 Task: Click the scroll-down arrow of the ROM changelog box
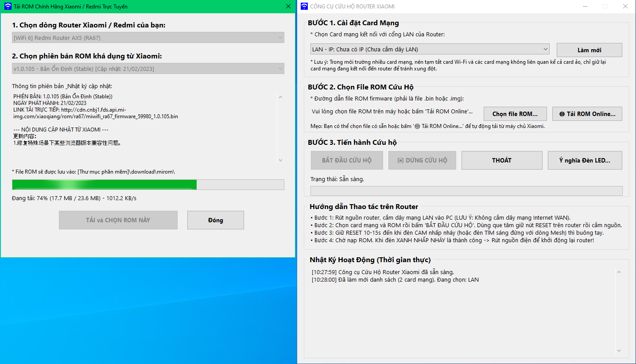(281, 160)
